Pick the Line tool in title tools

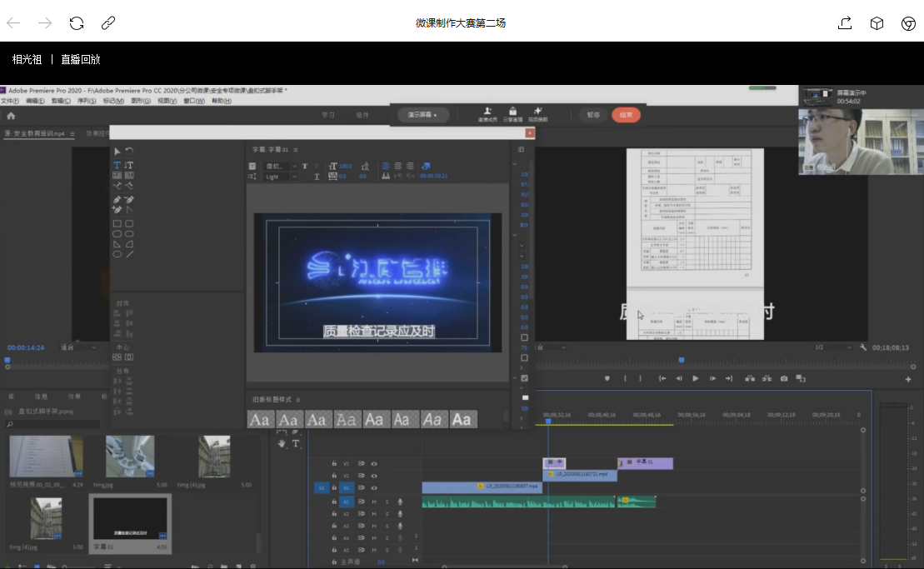[130, 253]
